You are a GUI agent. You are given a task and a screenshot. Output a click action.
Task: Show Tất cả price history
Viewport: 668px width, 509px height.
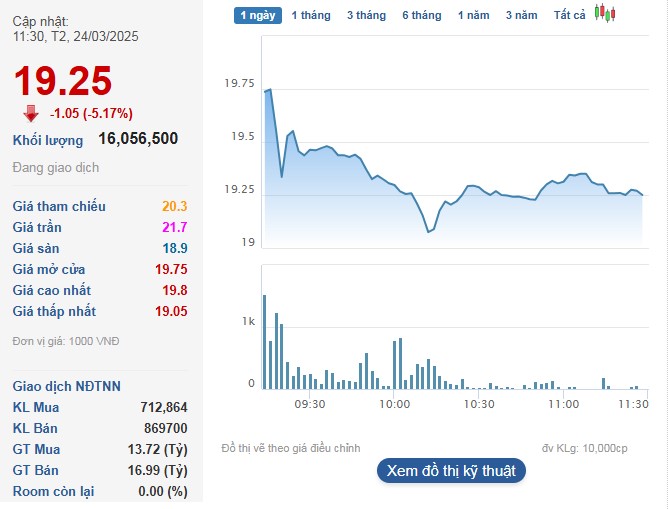tap(569, 15)
